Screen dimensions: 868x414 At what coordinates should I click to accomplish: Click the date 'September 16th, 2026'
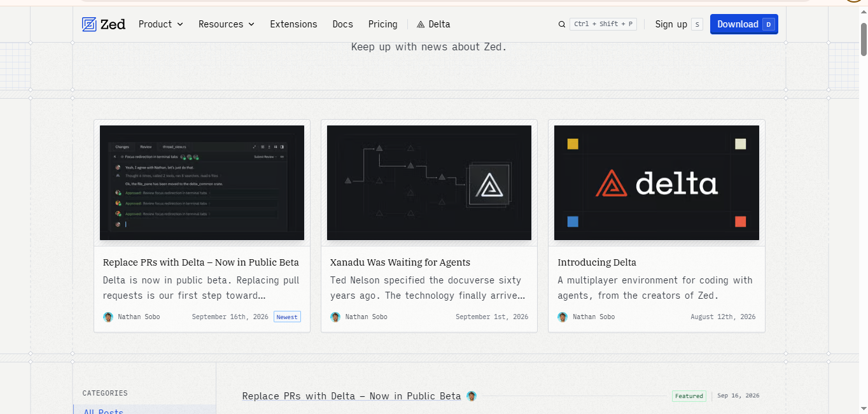tap(230, 317)
